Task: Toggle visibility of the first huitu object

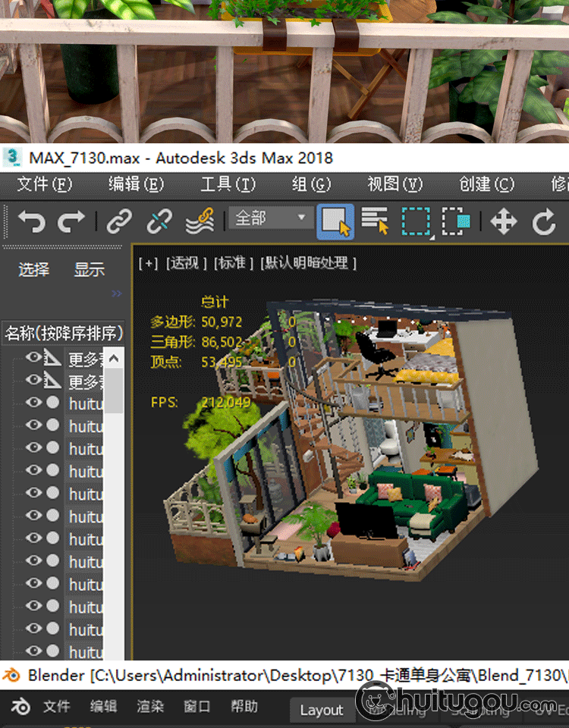Action: tap(33, 403)
